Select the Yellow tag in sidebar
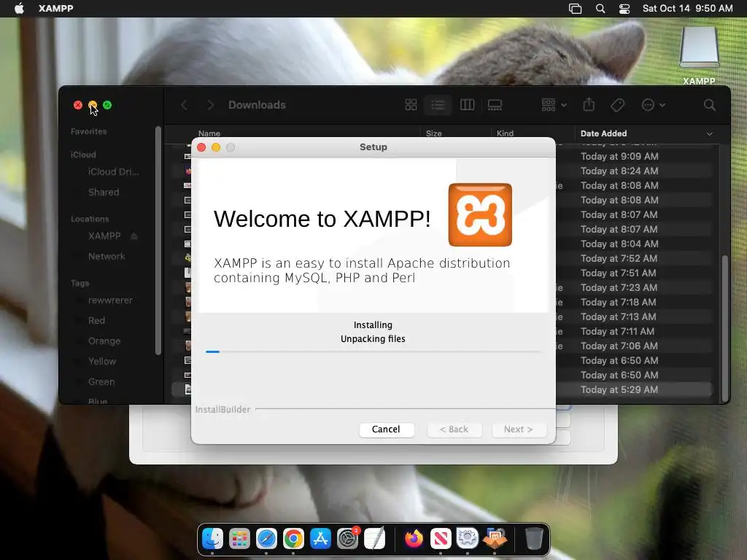 (102, 362)
